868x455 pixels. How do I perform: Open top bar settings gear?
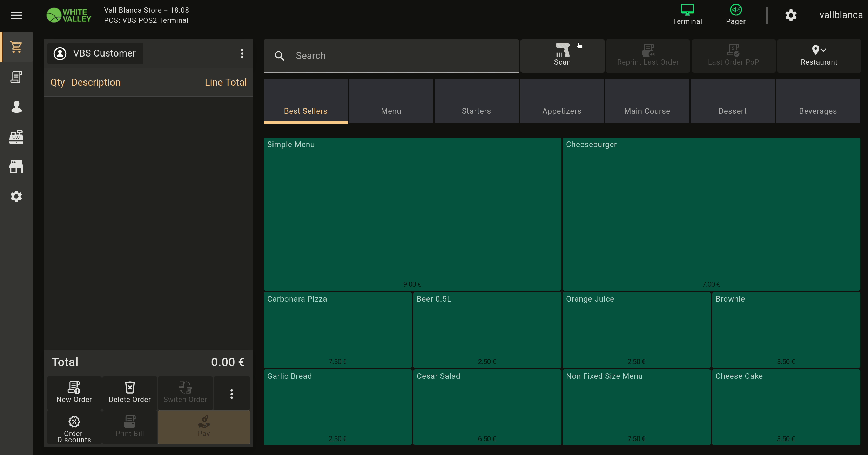tap(790, 15)
